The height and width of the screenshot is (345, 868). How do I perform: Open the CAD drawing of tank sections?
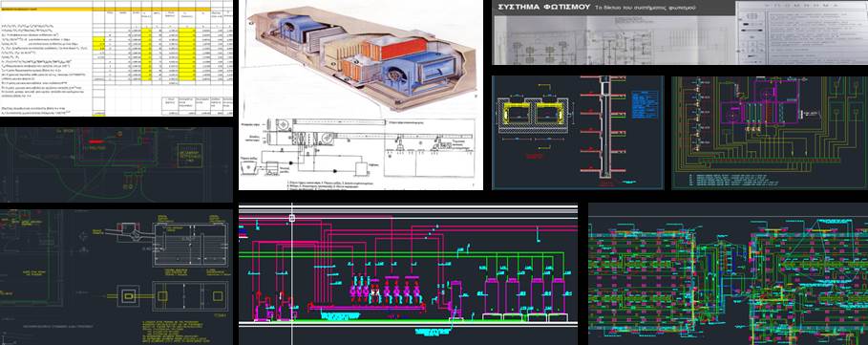click(116, 277)
